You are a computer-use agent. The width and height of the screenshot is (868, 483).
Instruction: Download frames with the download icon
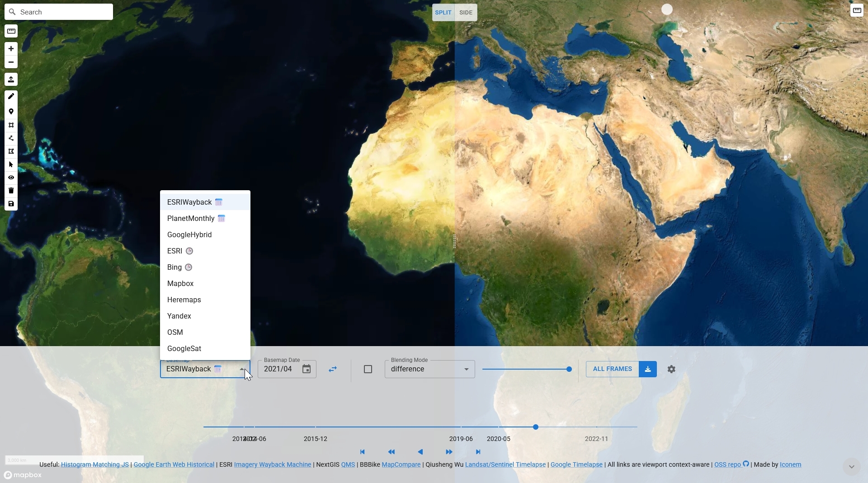(x=648, y=369)
